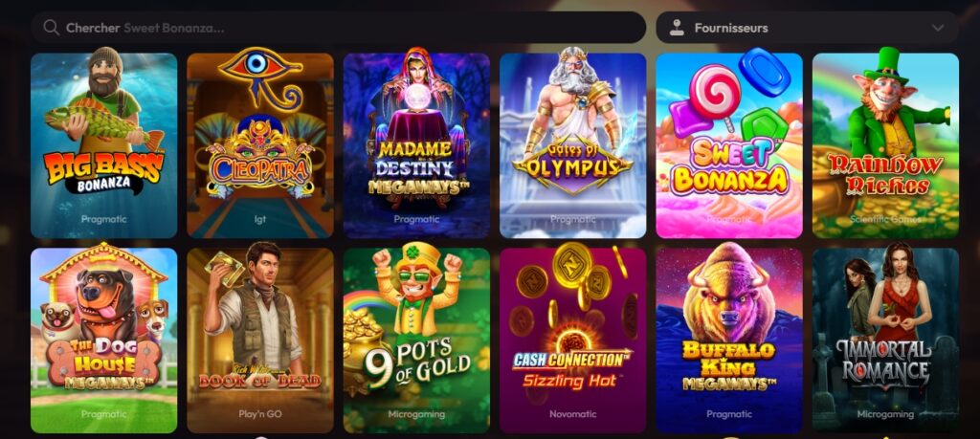980x439 pixels.
Task: Click the Play'n GO provider label
Action: 260,414
